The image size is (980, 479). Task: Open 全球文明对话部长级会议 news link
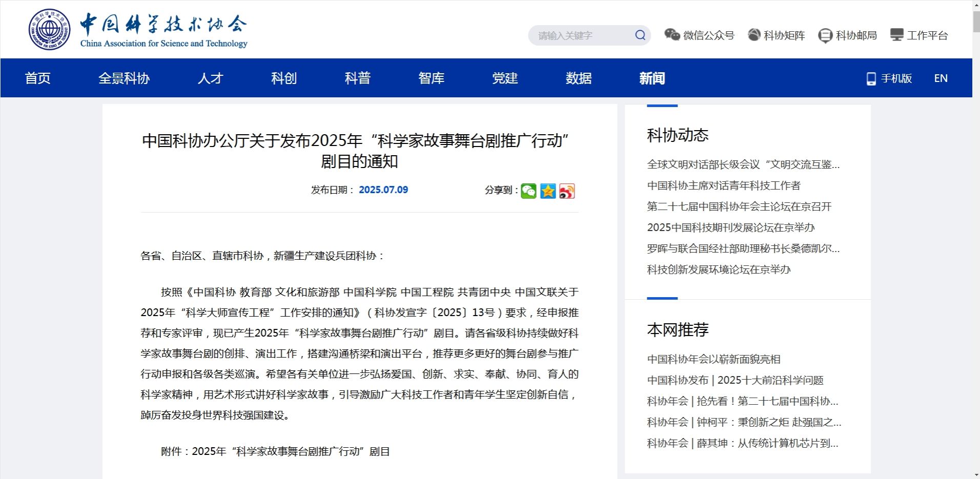tap(743, 164)
